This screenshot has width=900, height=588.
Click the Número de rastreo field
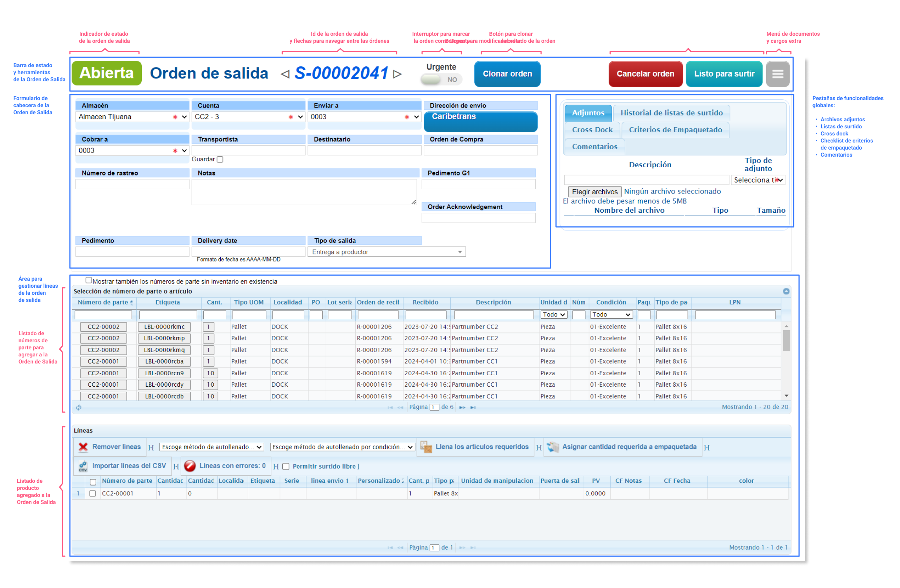click(x=132, y=184)
